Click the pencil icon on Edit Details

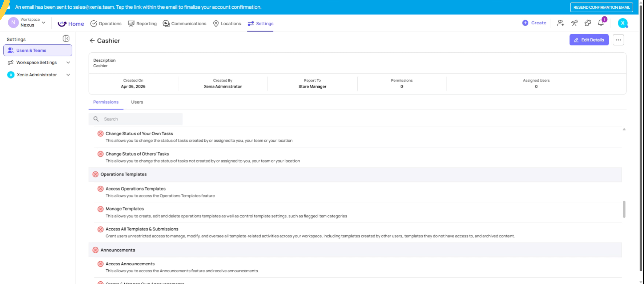[x=576, y=40]
